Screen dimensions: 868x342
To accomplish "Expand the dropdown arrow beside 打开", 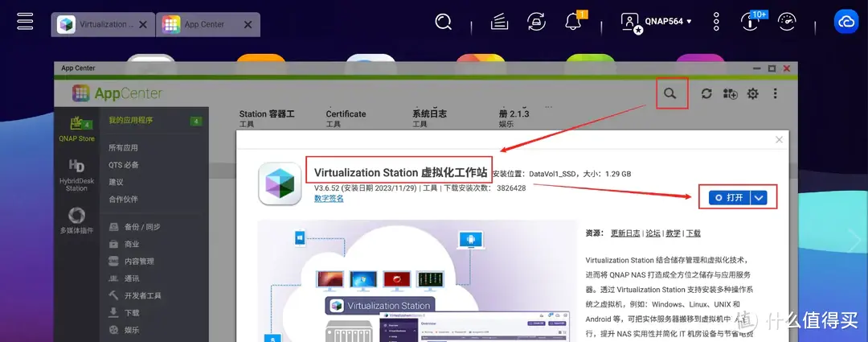I will click(x=759, y=198).
